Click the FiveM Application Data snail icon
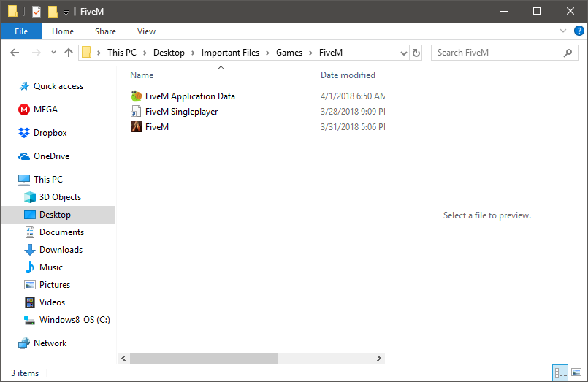The width and height of the screenshot is (588, 382). pyautogui.click(x=137, y=96)
